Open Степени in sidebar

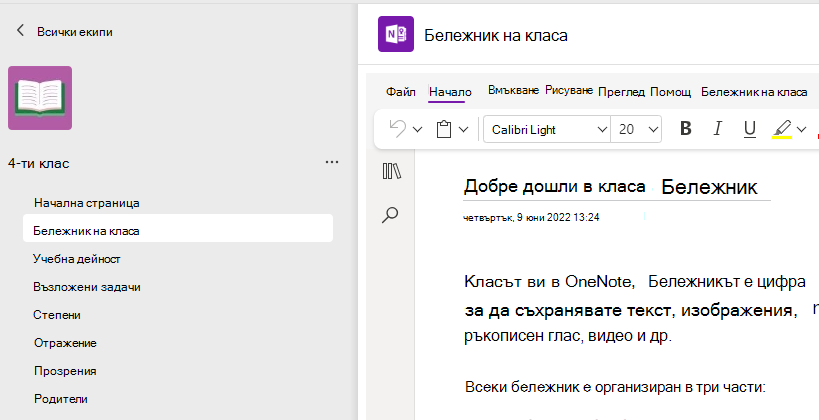click(x=57, y=315)
